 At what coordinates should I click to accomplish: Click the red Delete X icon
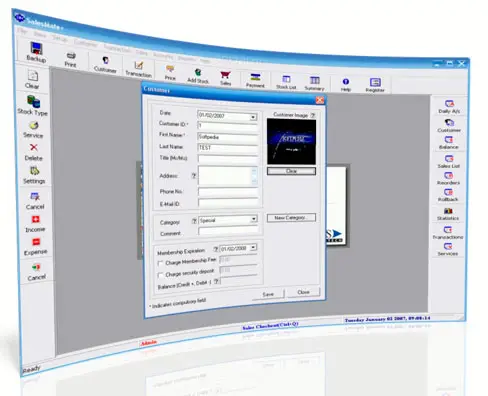point(34,147)
